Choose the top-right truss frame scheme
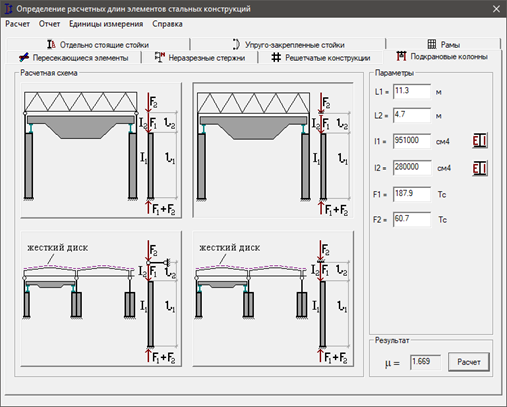 (x=273, y=150)
